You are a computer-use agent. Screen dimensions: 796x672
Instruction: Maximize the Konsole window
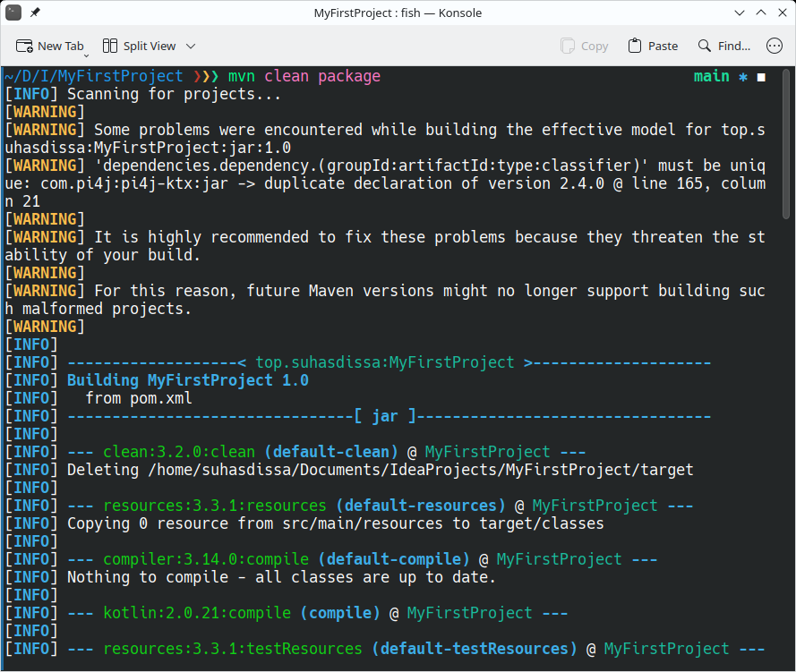pos(761,13)
